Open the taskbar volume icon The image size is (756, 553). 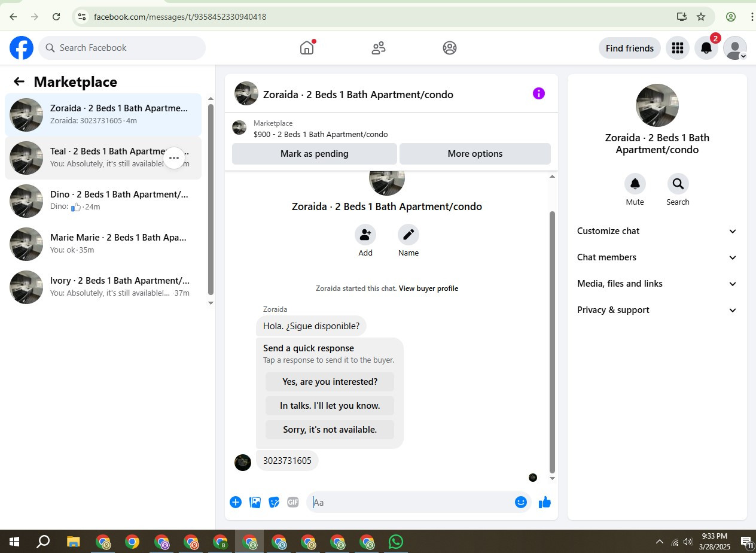click(x=688, y=542)
